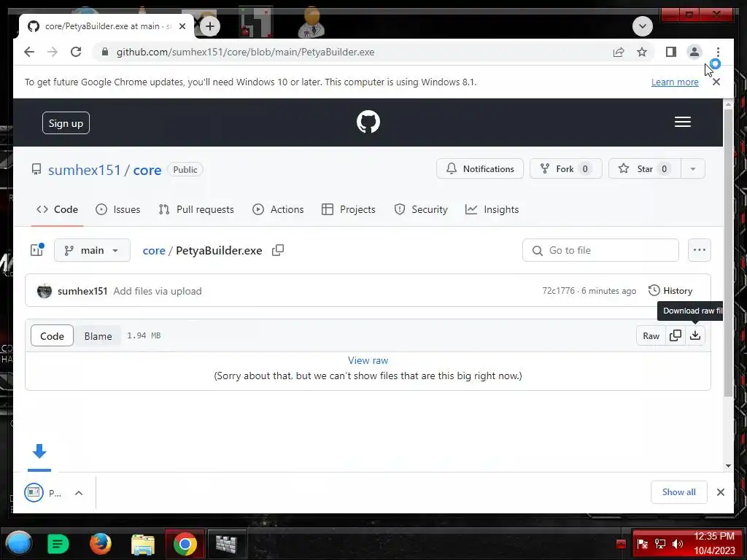Expand the file tree side panel
Screen dimensions: 747x560
(37, 250)
